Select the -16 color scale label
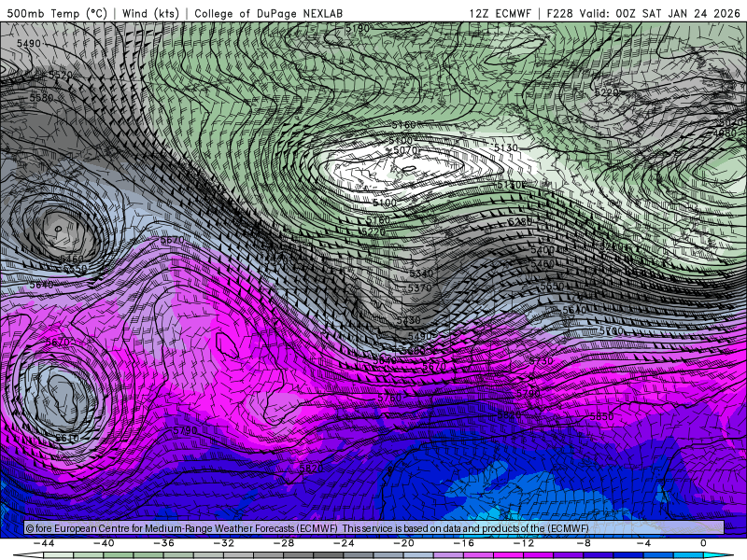The height and width of the screenshot is (560, 747). coord(464,543)
